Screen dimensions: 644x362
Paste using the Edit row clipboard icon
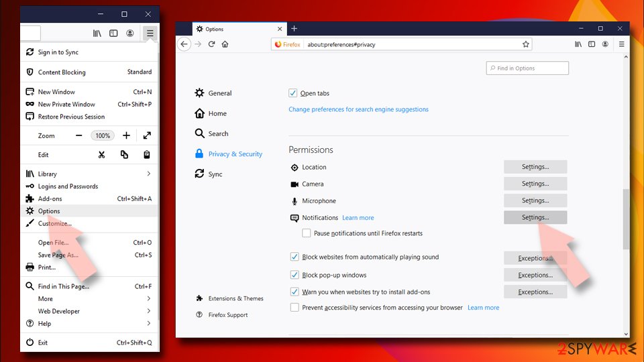pos(147,155)
